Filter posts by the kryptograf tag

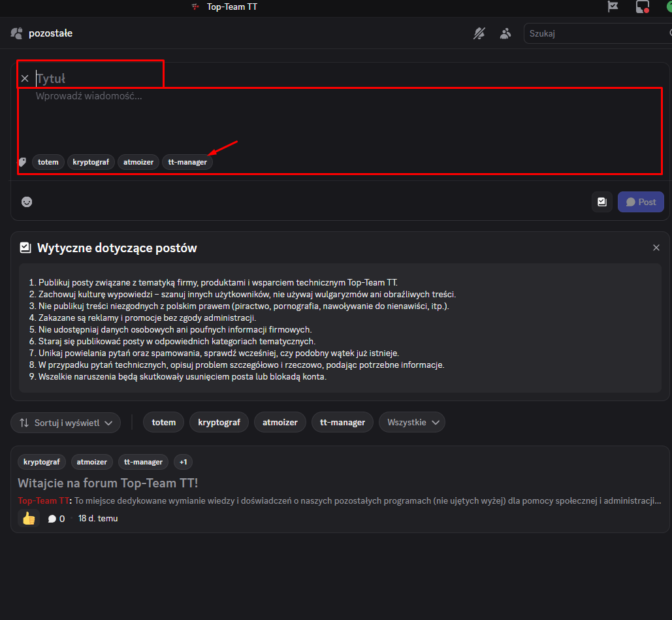pos(219,422)
